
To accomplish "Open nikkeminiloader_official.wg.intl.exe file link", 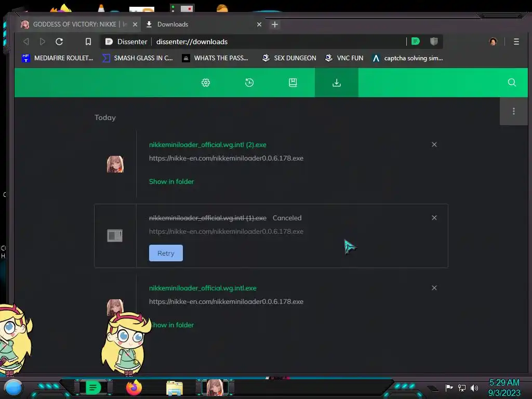I will [203, 288].
